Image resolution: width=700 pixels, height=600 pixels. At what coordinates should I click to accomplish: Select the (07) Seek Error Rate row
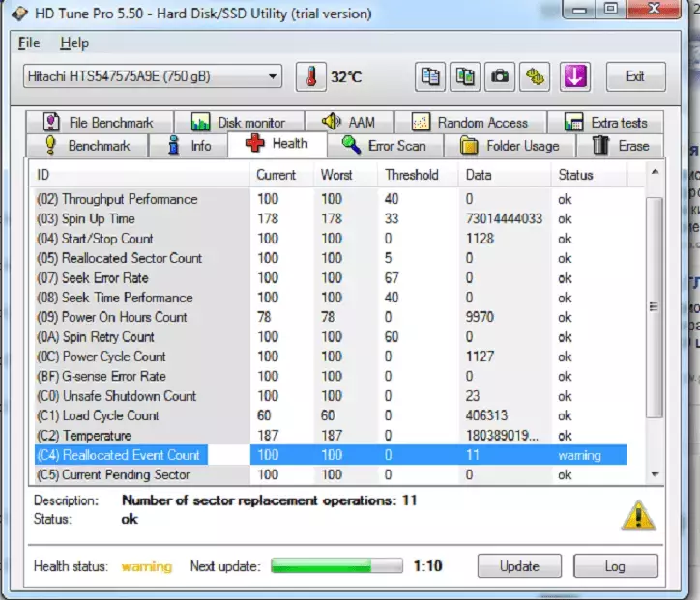point(331,278)
